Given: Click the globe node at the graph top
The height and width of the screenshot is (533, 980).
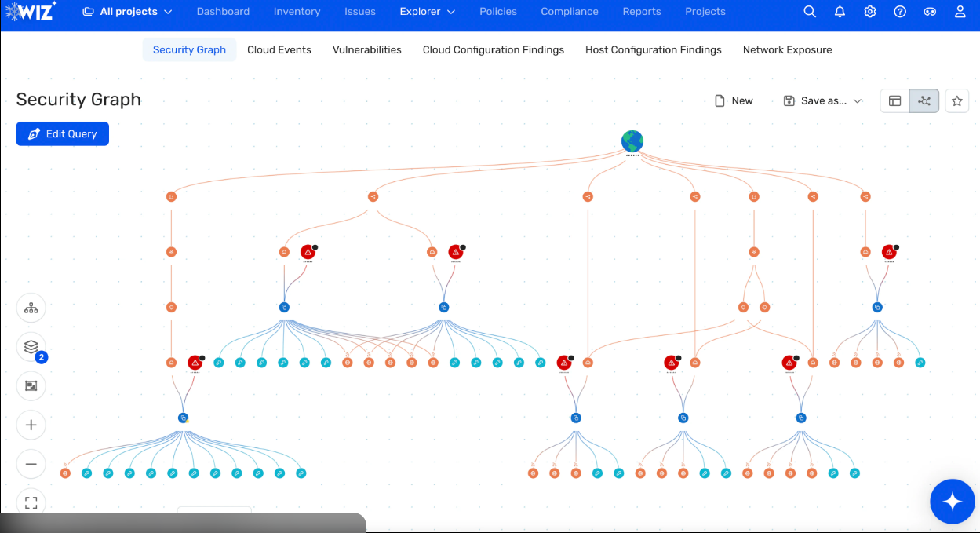Looking at the screenshot, I should click(x=632, y=141).
